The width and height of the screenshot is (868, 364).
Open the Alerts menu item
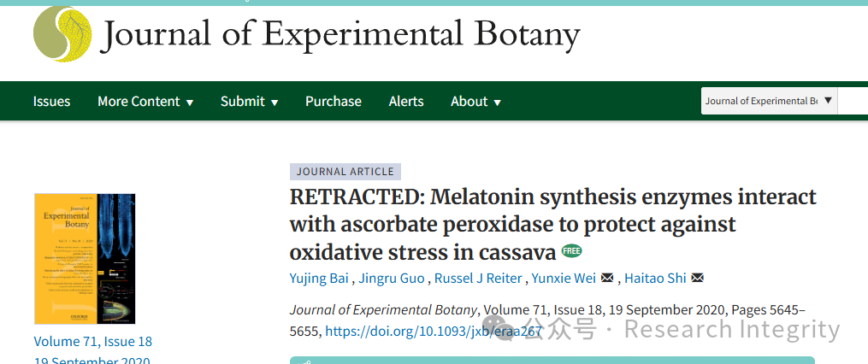pyautogui.click(x=405, y=101)
